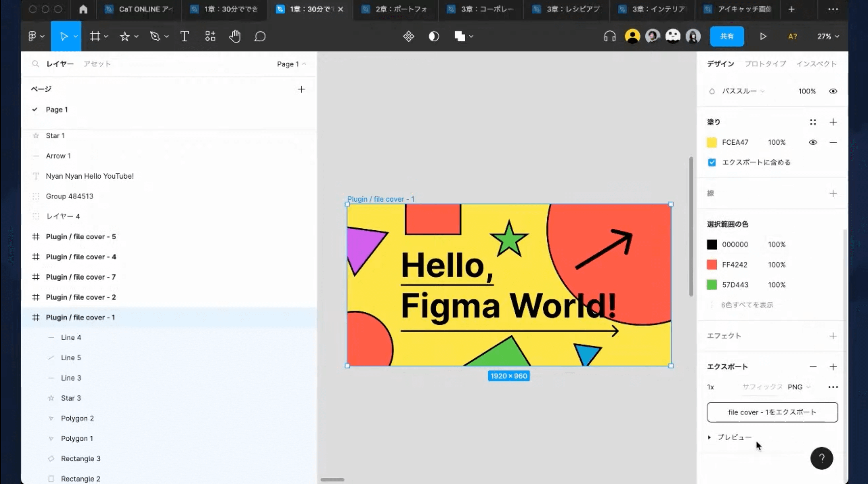
Task: Click the Mask contrast icon
Action: click(x=434, y=36)
